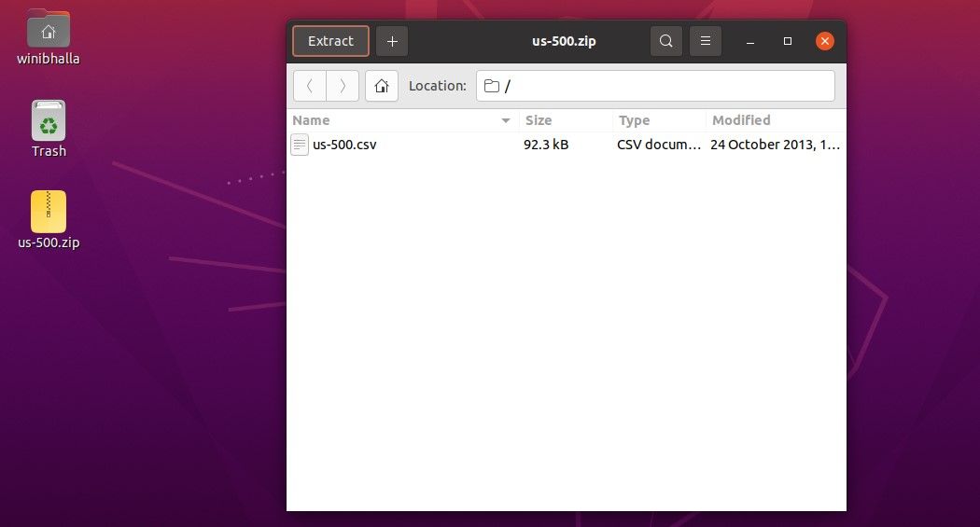
Task: Sort files by Size column
Action: (565, 120)
